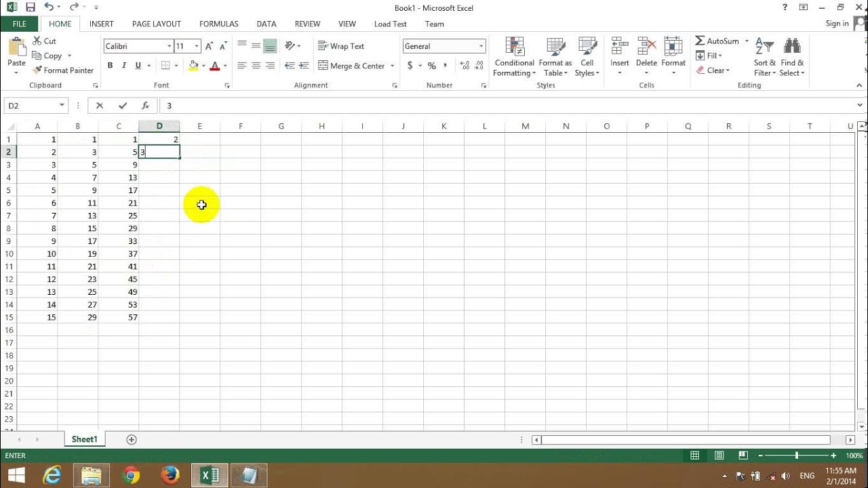This screenshot has height=488, width=868.
Task: Toggle italic formatting
Action: click(124, 65)
